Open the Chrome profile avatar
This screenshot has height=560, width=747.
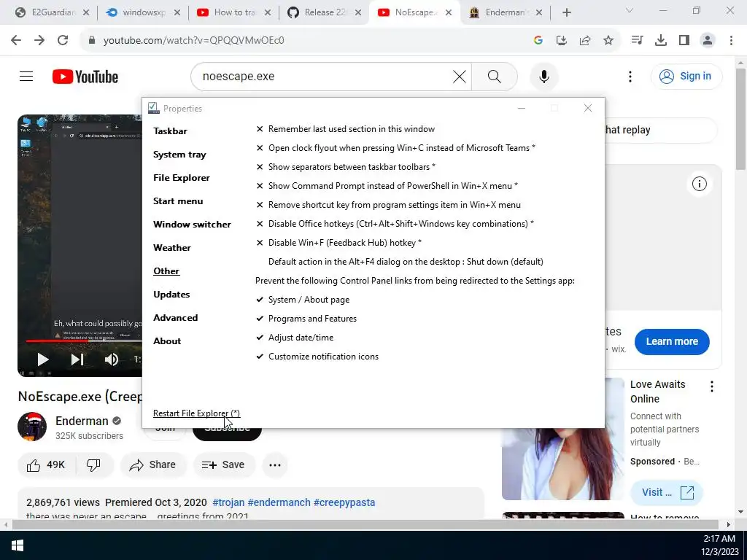(708, 41)
